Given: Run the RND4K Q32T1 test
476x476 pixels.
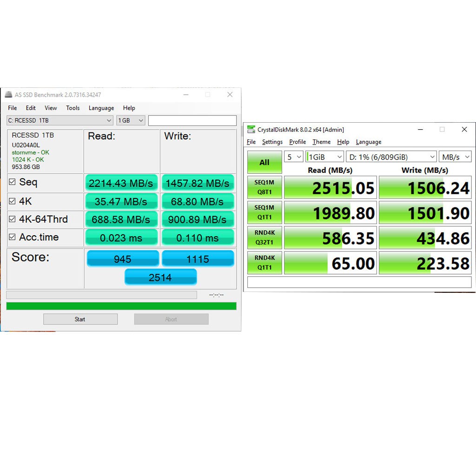Looking at the screenshot, I should 264,238.
